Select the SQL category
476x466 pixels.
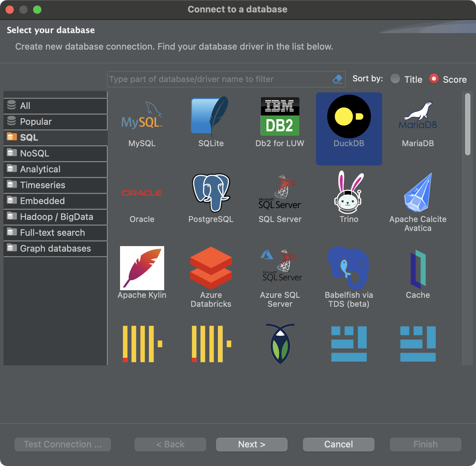[56, 138]
